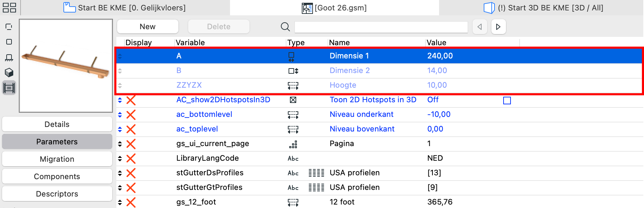Toggle the Toon 2D Hotspots in 3D checkbox
Viewport: 644px width, 208px height.
[507, 101]
